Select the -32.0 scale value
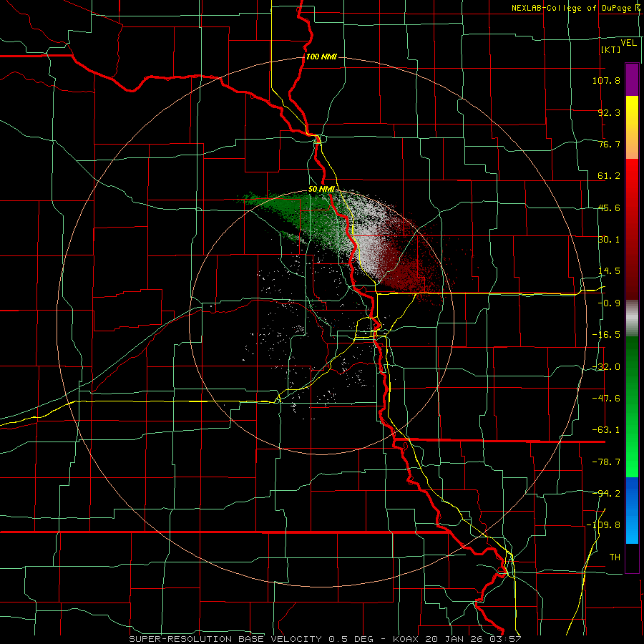 click(x=606, y=367)
